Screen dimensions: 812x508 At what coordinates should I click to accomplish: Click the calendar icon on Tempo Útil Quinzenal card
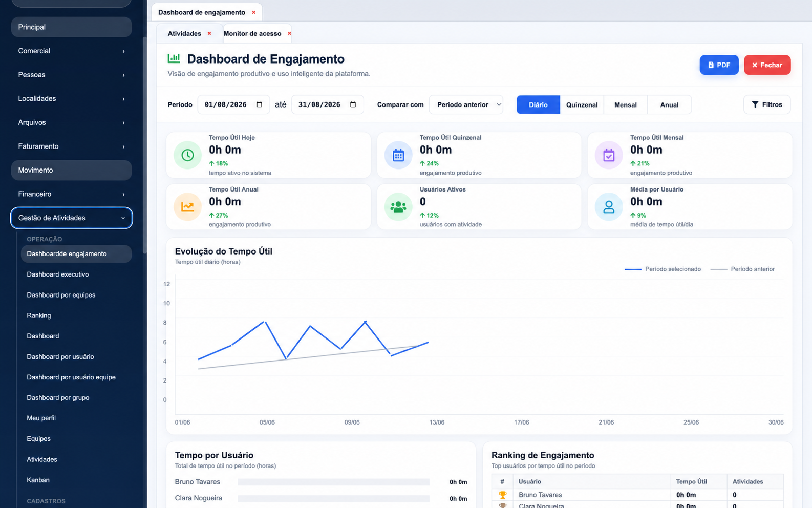(x=398, y=155)
